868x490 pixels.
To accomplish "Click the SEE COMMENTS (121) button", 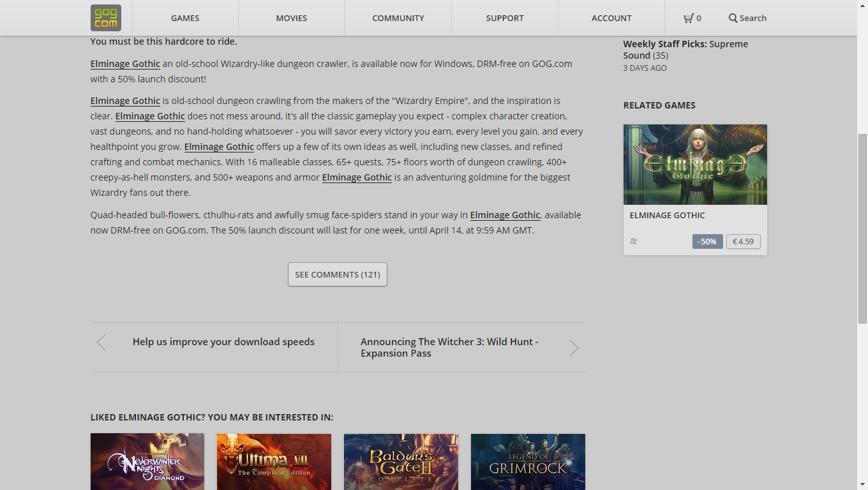I will coord(338,274).
